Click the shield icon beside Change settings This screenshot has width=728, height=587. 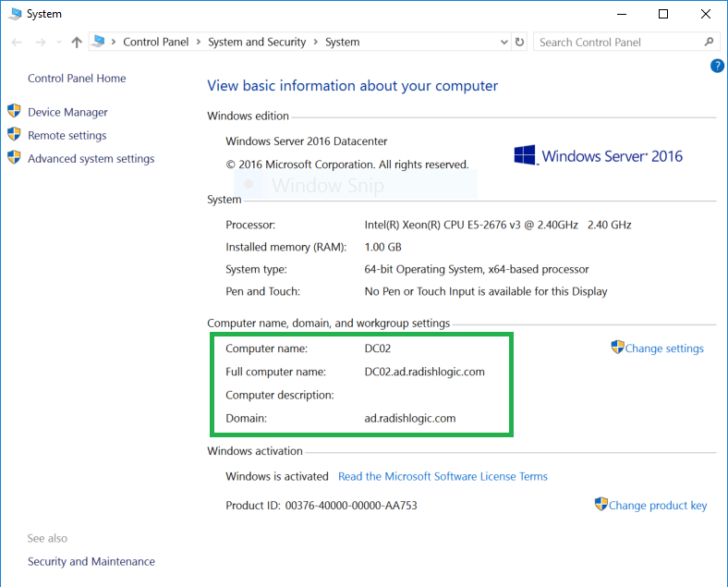click(617, 347)
